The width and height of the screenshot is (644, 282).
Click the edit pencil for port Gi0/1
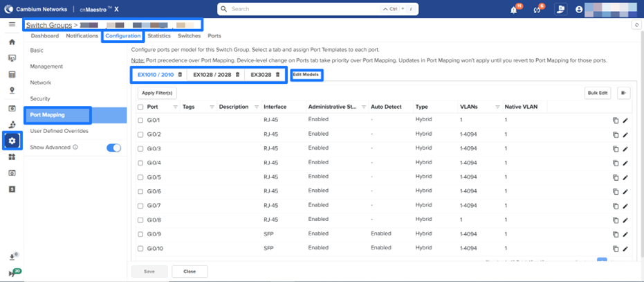pos(625,120)
